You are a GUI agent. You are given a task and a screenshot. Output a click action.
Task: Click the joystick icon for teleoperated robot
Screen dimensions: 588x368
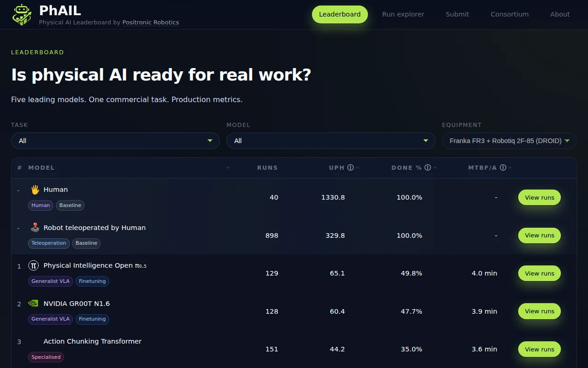point(35,228)
